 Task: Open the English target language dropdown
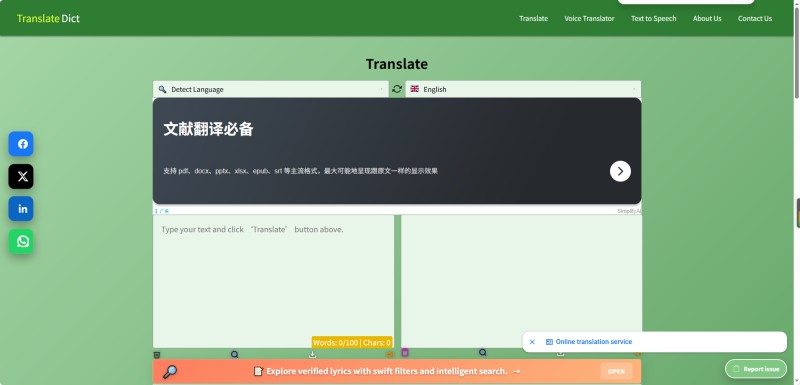[x=523, y=89]
